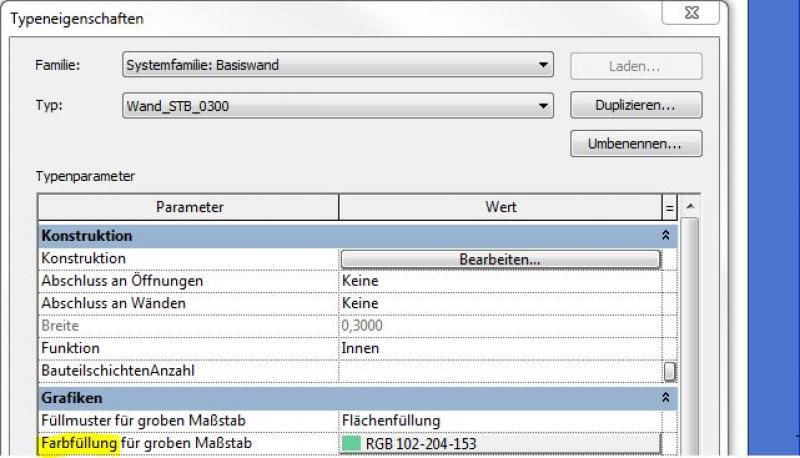The image size is (800, 458).
Task: Click the Duplizieren button
Action: (x=635, y=104)
